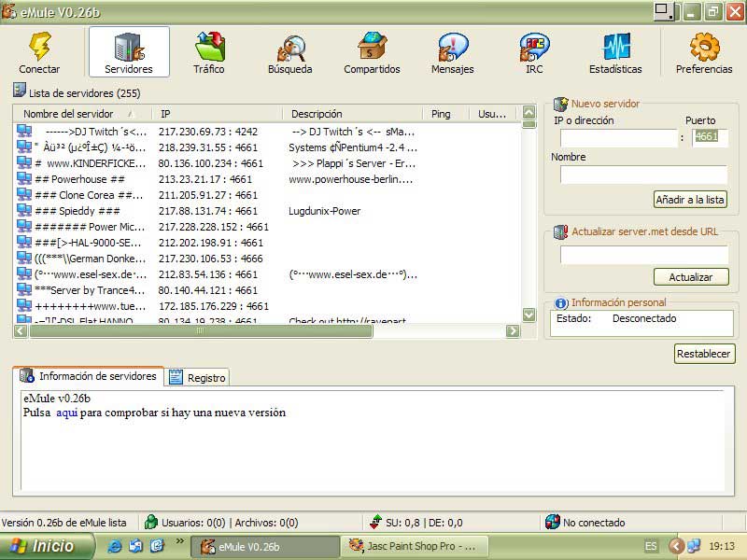Click the server list scroll right arrow

tap(513, 331)
